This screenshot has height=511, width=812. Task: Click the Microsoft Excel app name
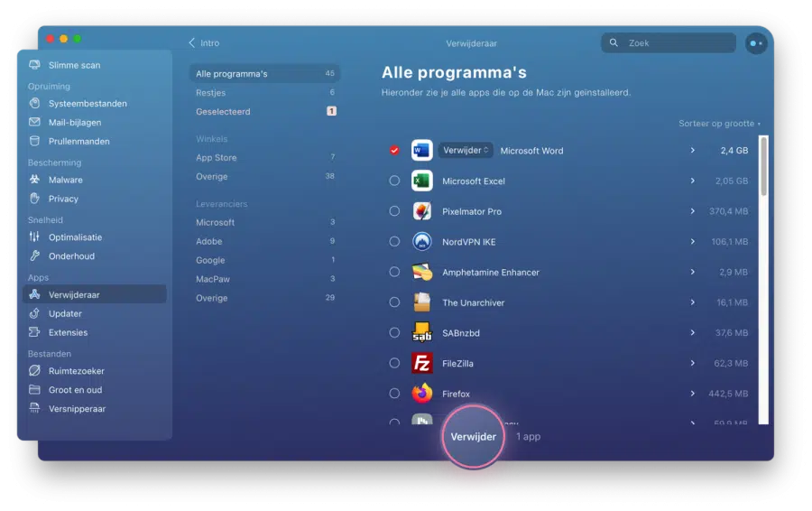474,181
